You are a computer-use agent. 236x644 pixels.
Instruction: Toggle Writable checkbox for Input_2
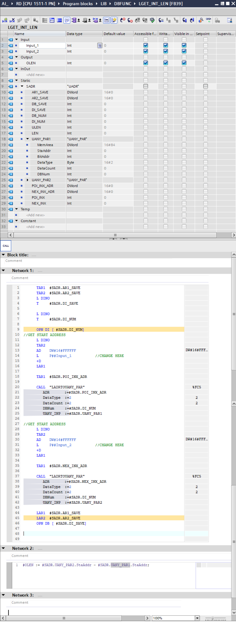(166, 51)
